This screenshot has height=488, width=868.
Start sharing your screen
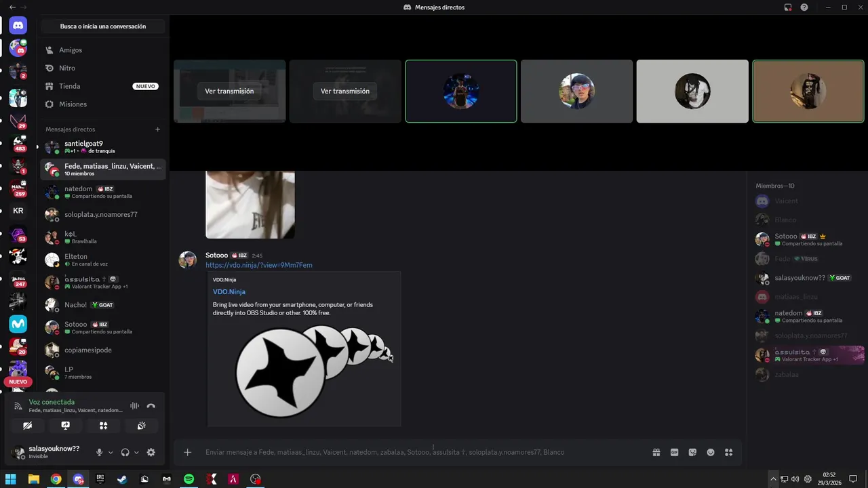pyautogui.click(x=65, y=426)
